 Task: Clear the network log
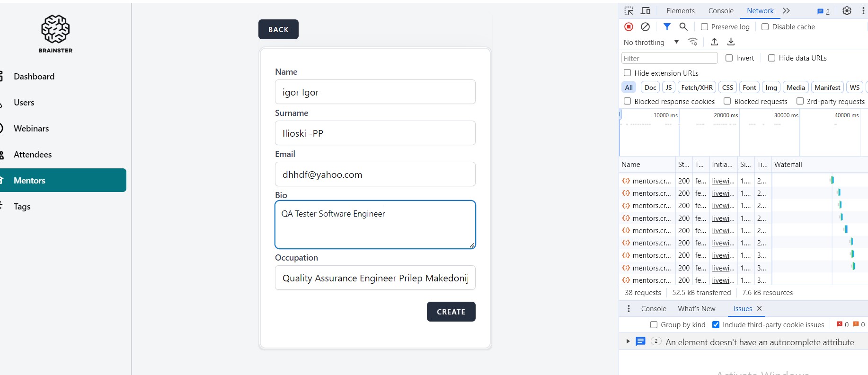tap(645, 27)
